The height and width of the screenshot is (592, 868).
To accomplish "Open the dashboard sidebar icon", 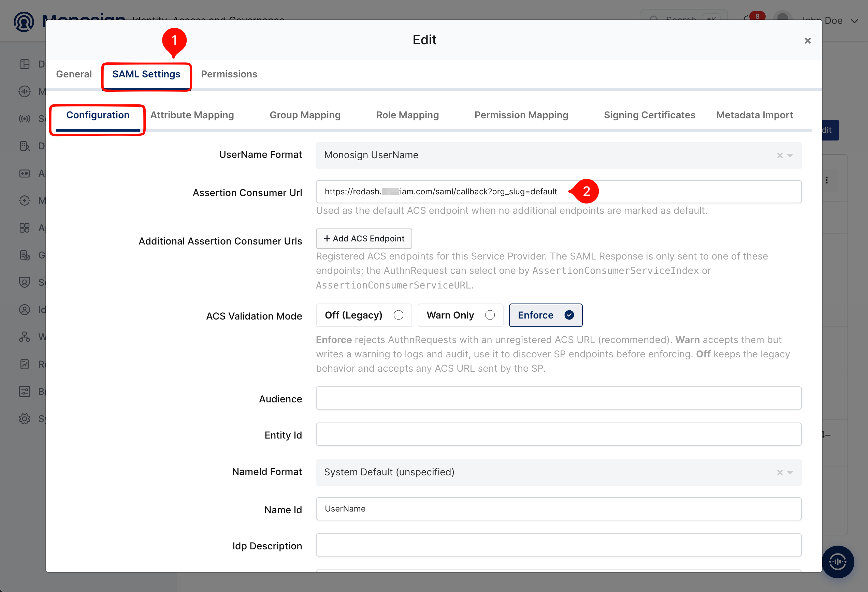I will 25,64.
